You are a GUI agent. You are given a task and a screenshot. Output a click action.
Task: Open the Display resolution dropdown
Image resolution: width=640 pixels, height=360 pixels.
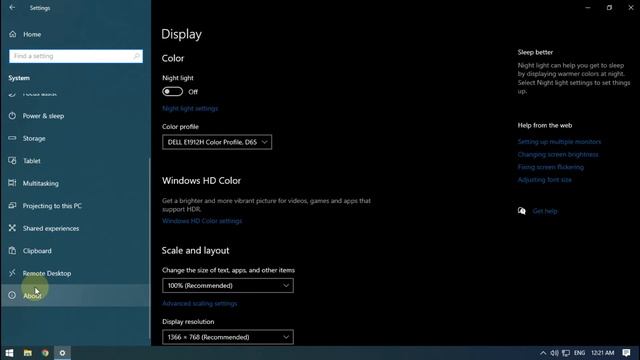click(x=228, y=337)
